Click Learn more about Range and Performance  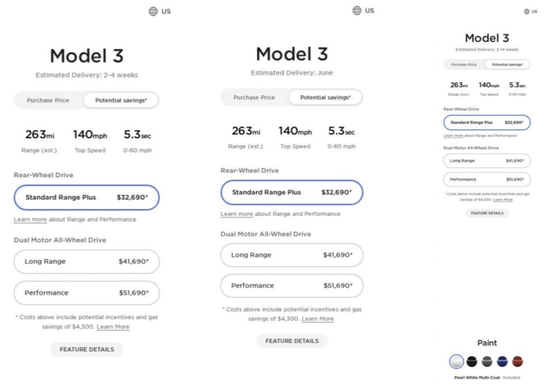tap(30, 219)
